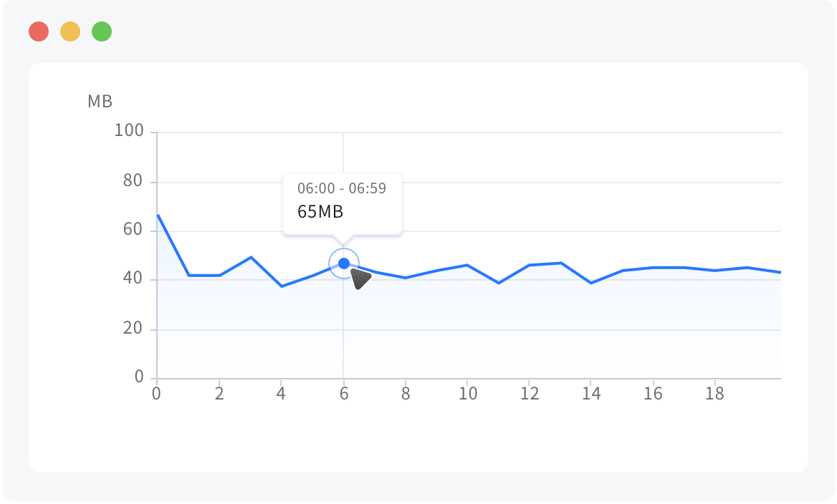Click the 06:00 - 06:59 tooltip time range
This screenshot has width=837, height=504.
(342, 188)
